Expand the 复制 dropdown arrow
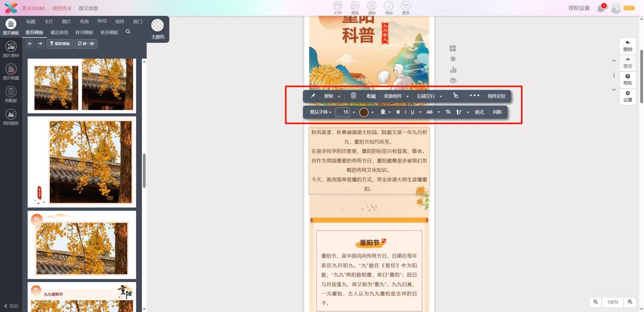The height and width of the screenshot is (312, 644). pyautogui.click(x=339, y=96)
